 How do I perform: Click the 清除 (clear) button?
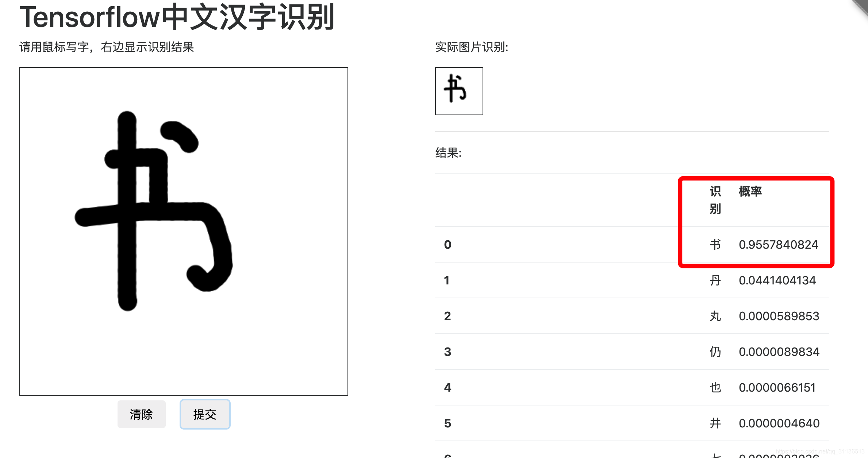pyautogui.click(x=141, y=414)
